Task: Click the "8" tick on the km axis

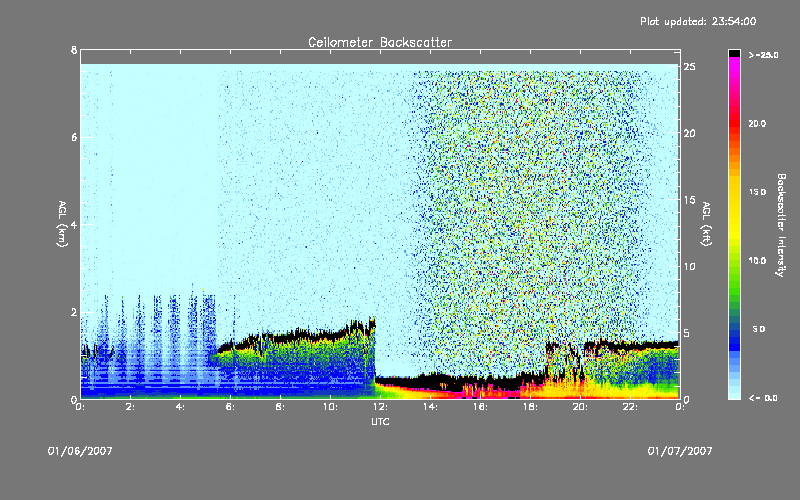Action: 74,50
